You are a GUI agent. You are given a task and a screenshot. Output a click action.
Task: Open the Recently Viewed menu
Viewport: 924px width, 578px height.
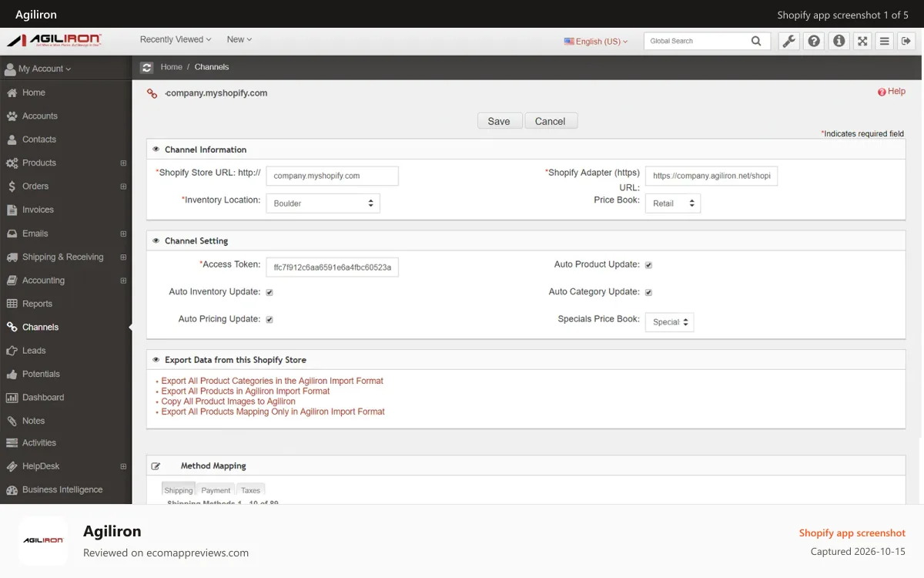click(x=176, y=39)
